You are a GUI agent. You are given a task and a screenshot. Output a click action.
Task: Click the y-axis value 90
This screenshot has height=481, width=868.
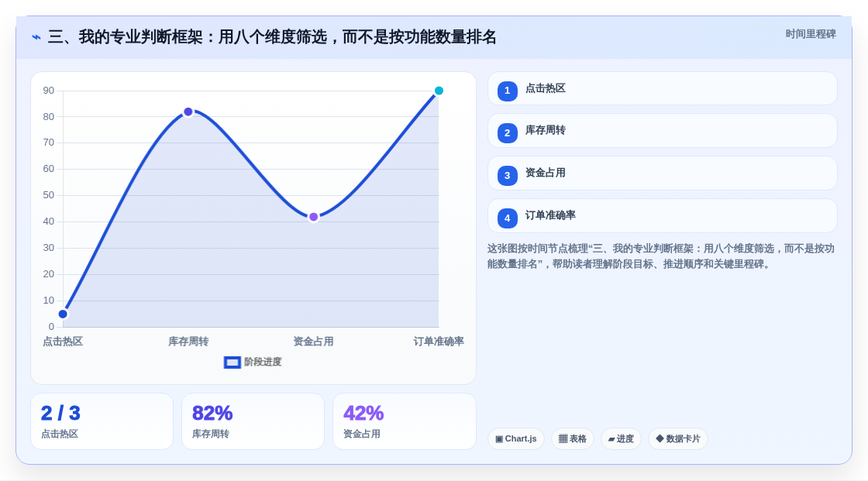tap(49, 90)
